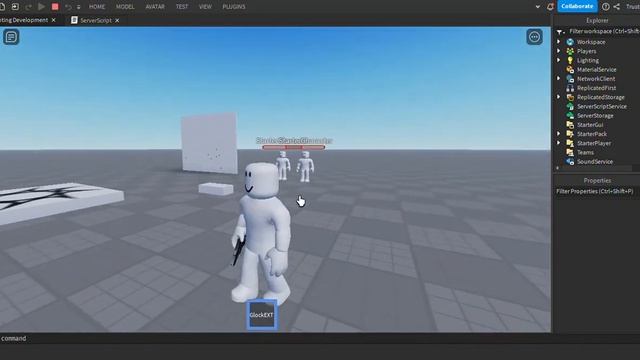Select the GlockEXT hotbar slot
640x360 pixels.
(262, 315)
